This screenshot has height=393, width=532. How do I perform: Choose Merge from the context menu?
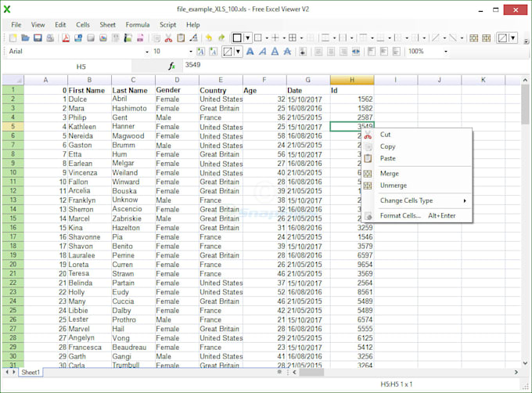coord(417,174)
